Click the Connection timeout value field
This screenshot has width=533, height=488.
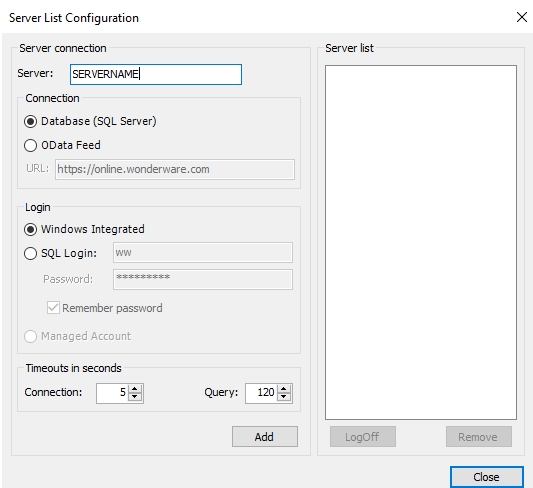[112, 393]
